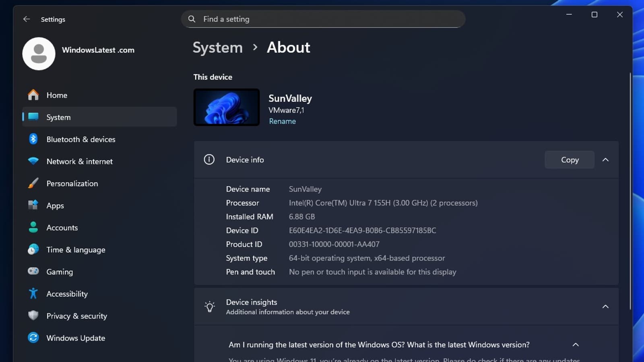Image resolution: width=644 pixels, height=362 pixels.
Task: Click the Rename link
Action: 282,121
